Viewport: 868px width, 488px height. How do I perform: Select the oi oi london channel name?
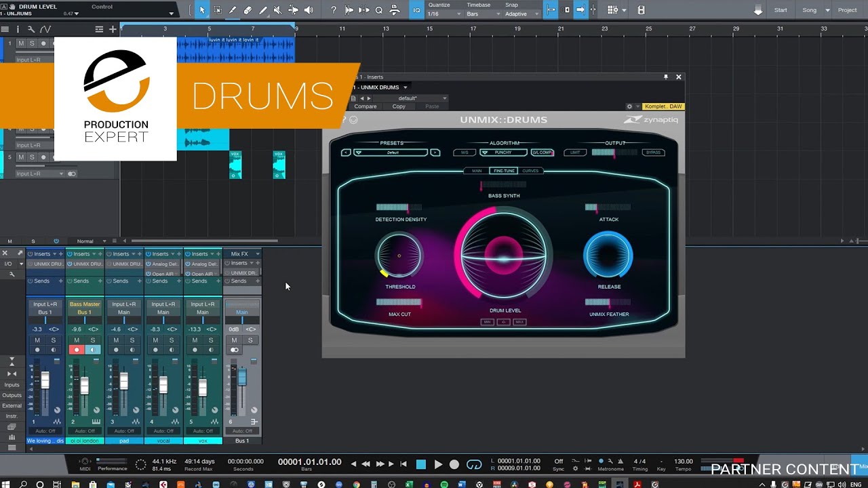(x=85, y=441)
